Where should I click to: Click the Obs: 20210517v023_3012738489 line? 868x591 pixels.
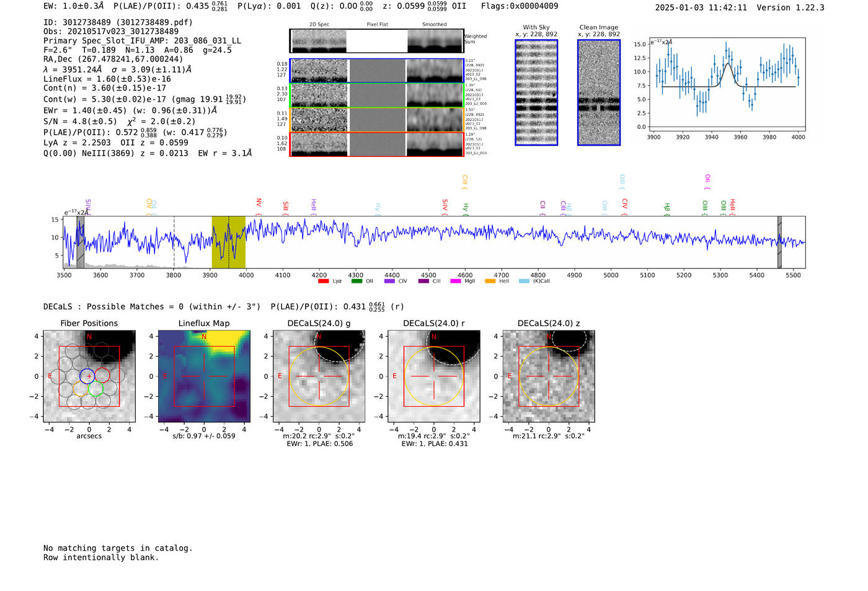[x=111, y=32]
